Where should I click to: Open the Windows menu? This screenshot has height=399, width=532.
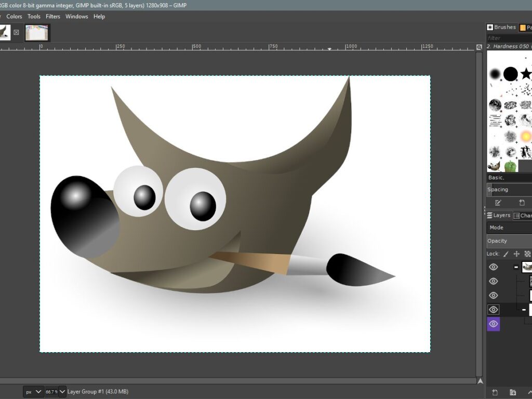click(77, 16)
